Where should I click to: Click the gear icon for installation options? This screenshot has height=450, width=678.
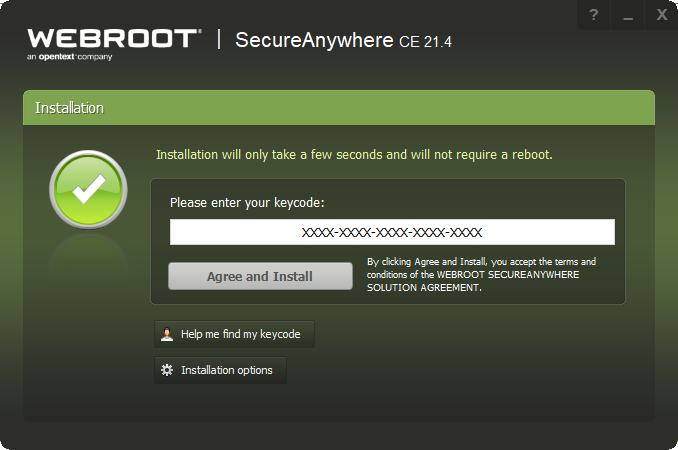[x=167, y=370]
